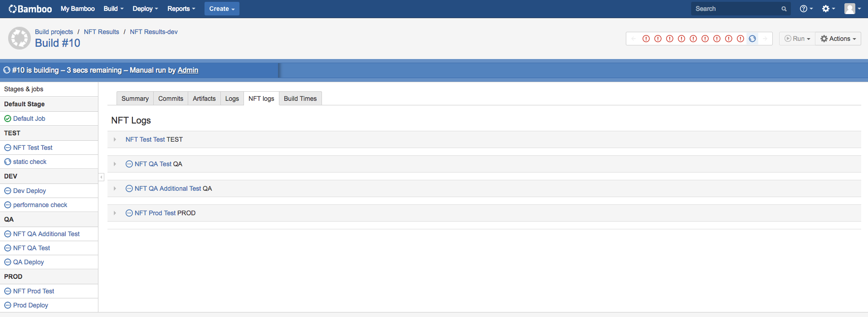The image size is (868, 317).
Task: Go to My Bamboo
Action: [x=78, y=9]
